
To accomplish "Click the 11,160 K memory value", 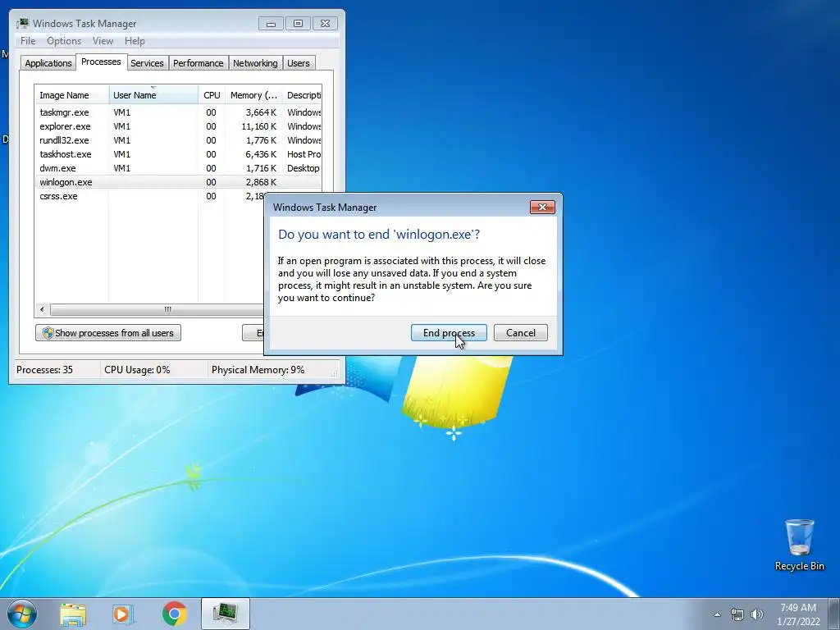I will coord(258,126).
